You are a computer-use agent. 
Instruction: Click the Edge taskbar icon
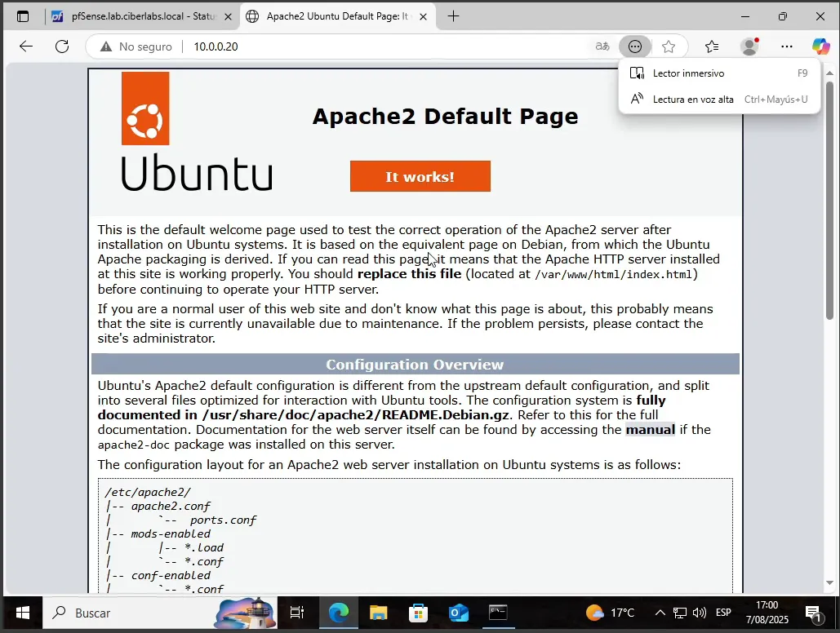pyautogui.click(x=338, y=613)
